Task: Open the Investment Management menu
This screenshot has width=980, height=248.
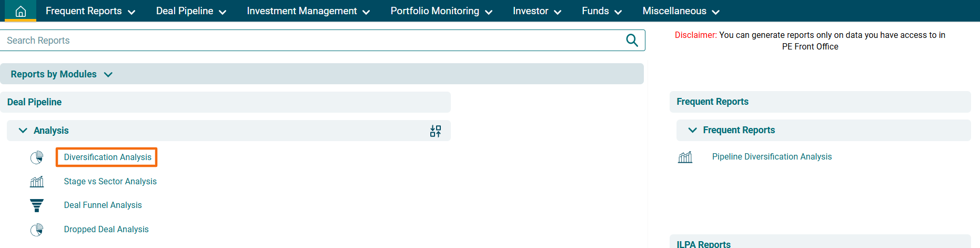Action: [308, 11]
